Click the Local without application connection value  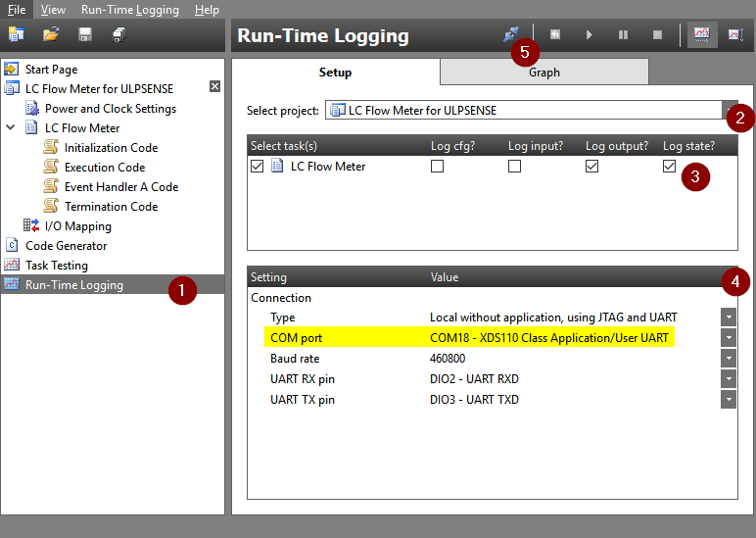[553, 318]
